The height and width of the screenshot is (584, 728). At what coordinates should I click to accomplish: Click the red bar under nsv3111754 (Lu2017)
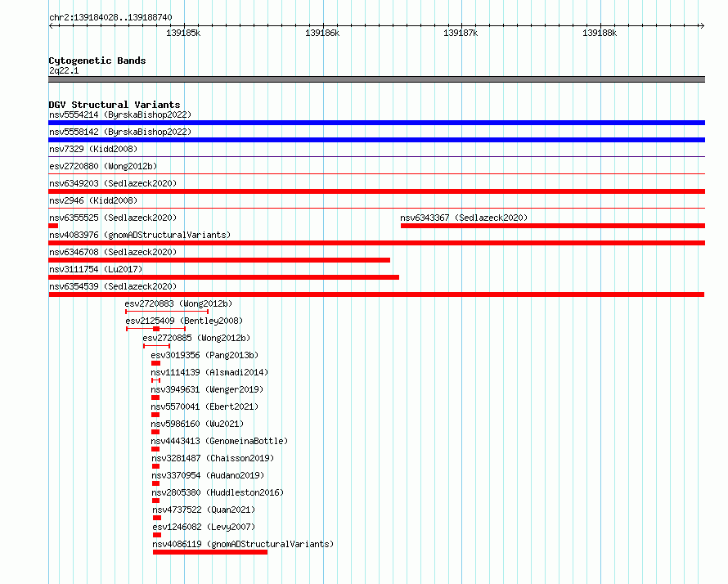[224, 277]
